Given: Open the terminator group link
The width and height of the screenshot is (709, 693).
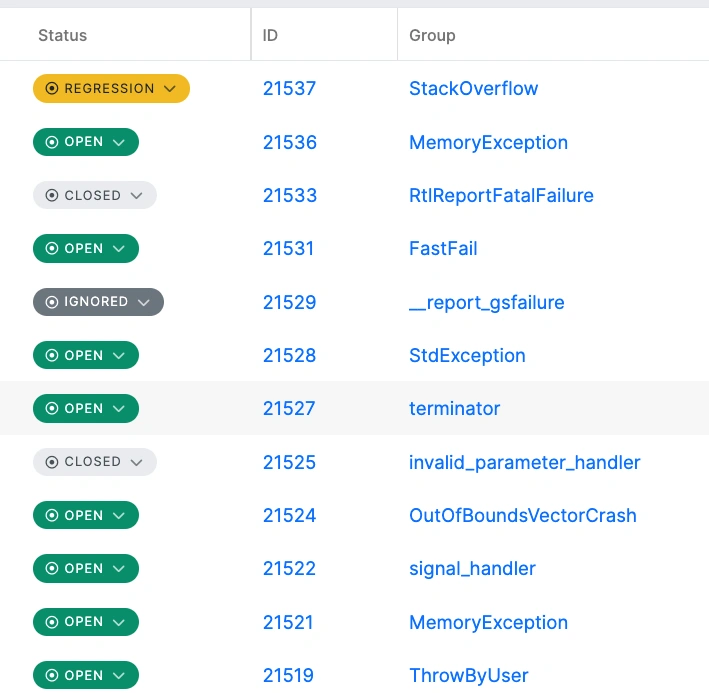Looking at the screenshot, I should coord(454,409).
